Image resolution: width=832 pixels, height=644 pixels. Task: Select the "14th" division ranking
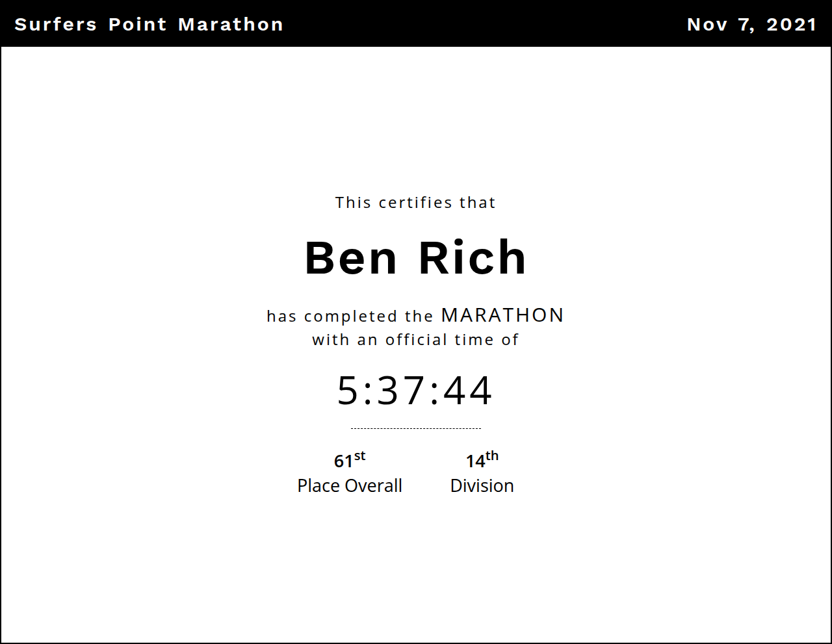[x=482, y=460]
